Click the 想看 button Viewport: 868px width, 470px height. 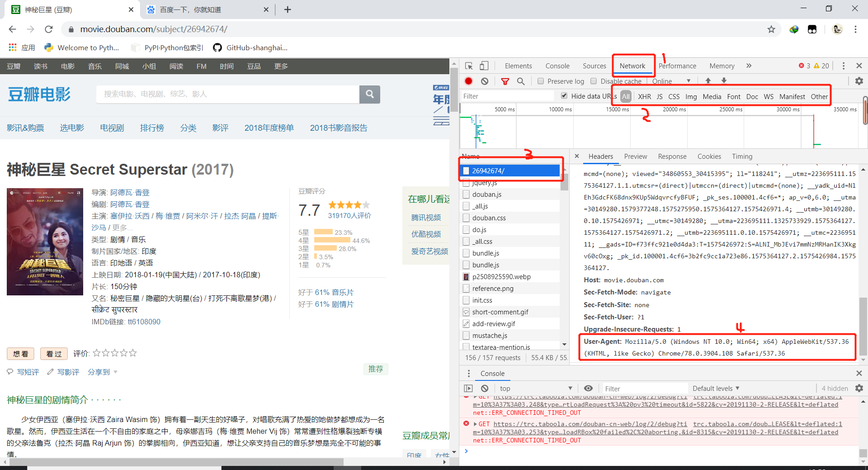click(x=21, y=354)
